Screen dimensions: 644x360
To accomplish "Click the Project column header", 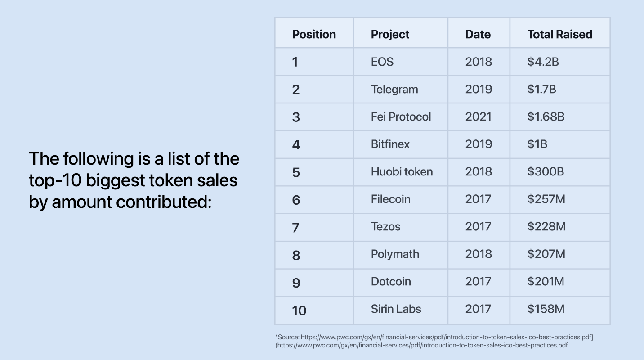I will (390, 34).
